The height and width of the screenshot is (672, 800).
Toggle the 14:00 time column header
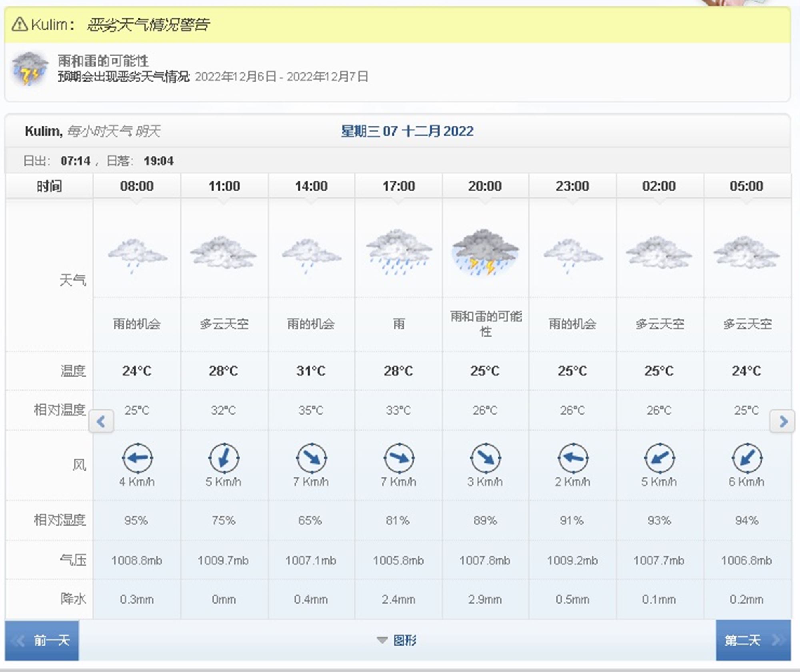click(x=312, y=186)
